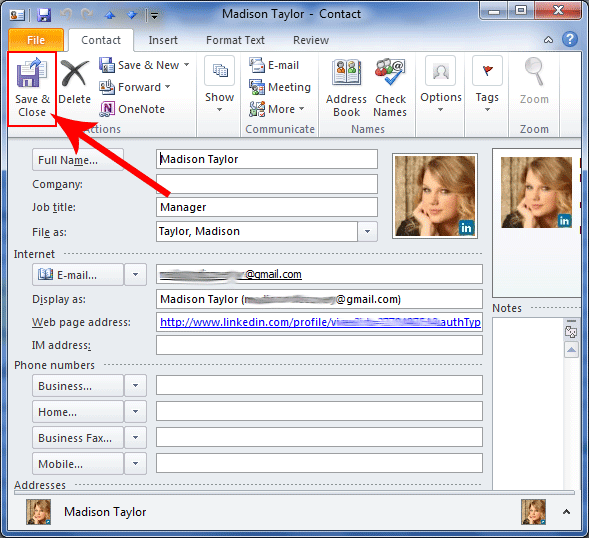
Task: Customize the Quick Access Toolbar dropdown
Action: 154,15
